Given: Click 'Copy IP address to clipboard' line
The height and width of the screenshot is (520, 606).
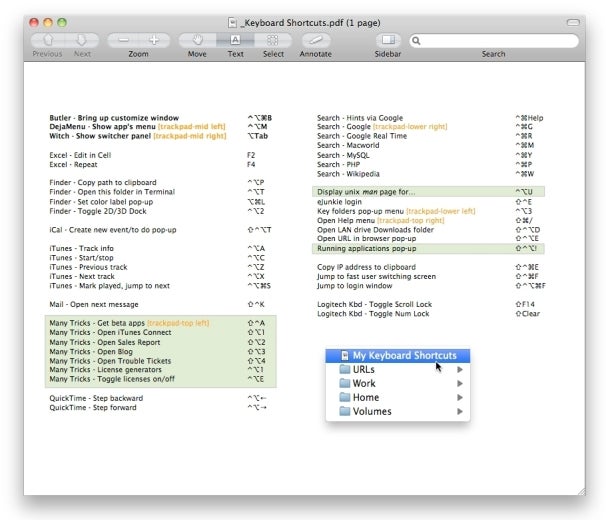Looking at the screenshot, I should [x=366, y=267].
